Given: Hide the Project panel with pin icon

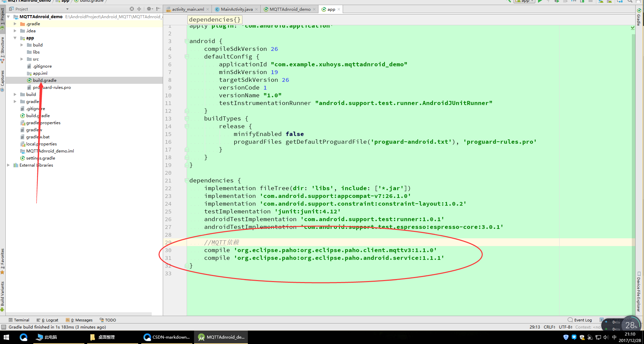Looking at the screenshot, I should pos(158,9).
